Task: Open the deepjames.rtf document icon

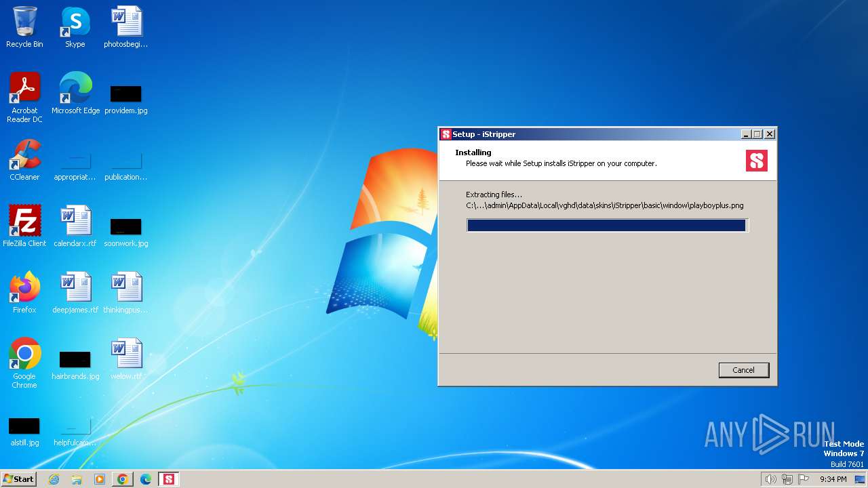Action: coord(75,293)
